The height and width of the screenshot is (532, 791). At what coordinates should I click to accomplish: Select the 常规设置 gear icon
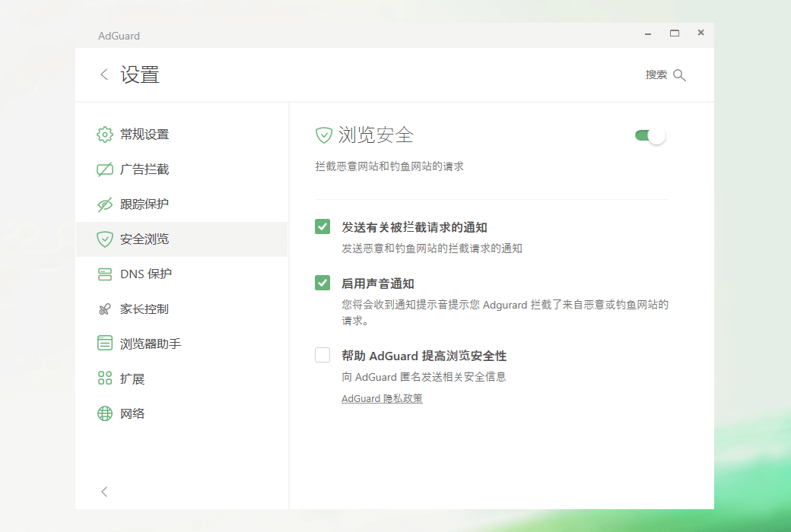(x=104, y=134)
